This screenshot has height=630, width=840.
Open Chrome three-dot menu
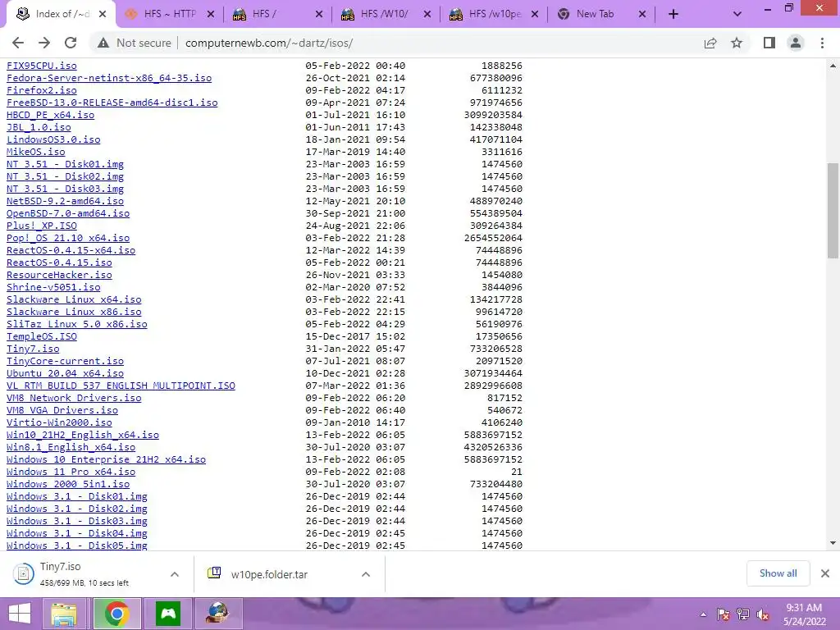click(x=822, y=43)
